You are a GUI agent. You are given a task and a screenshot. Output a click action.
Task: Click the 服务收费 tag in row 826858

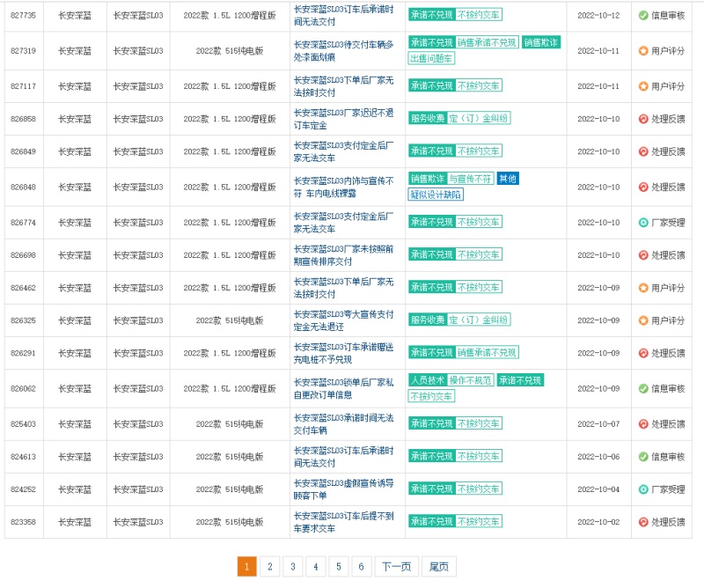pos(428,119)
